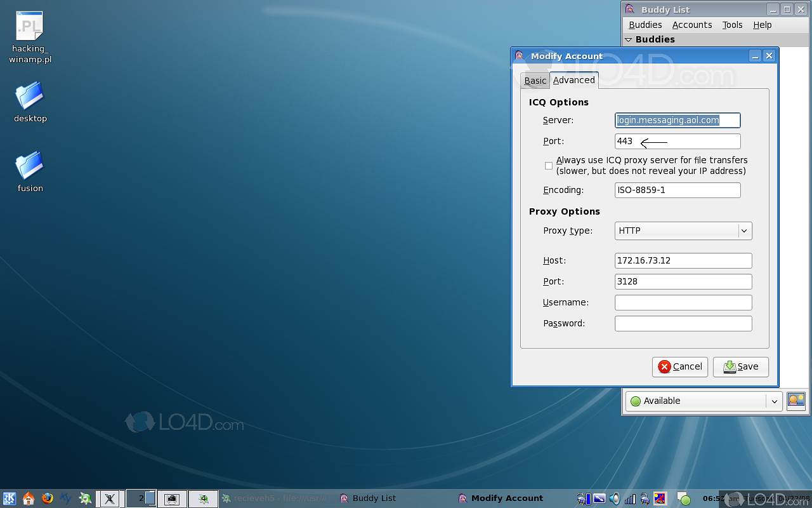Click the buddy icon button in Buddy List

(796, 401)
